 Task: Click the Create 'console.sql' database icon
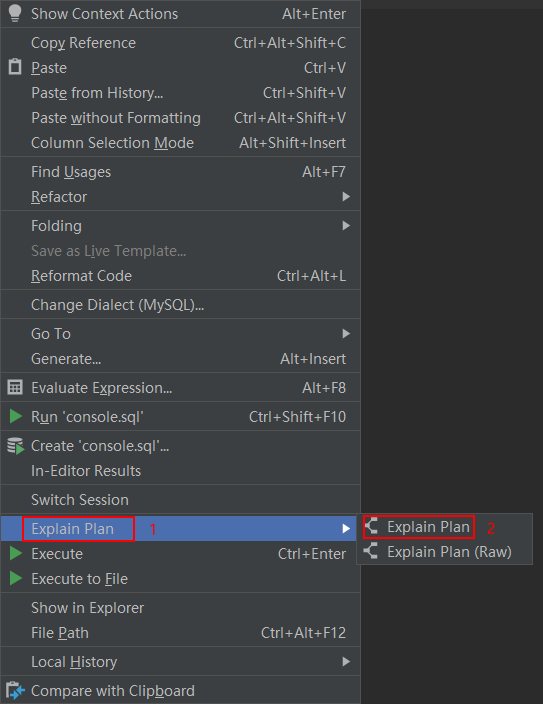pyautogui.click(x=16, y=446)
